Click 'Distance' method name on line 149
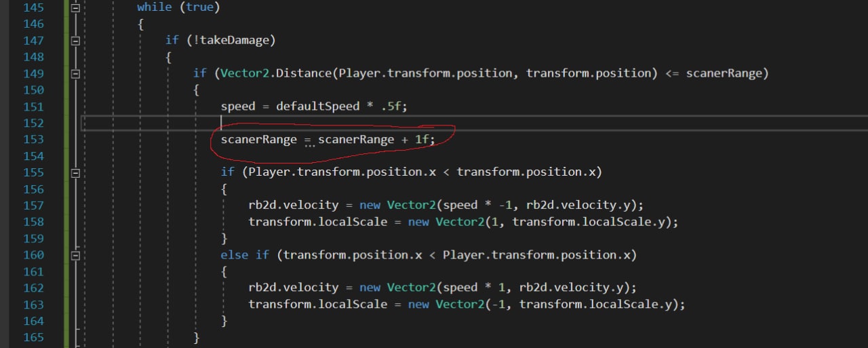Viewport: 868px width, 348px height. coord(303,73)
